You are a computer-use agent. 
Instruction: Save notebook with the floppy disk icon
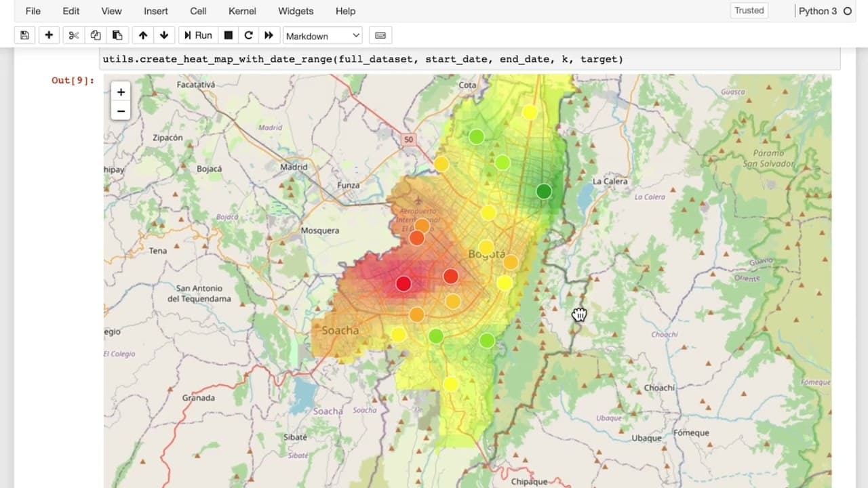(24, 35)
